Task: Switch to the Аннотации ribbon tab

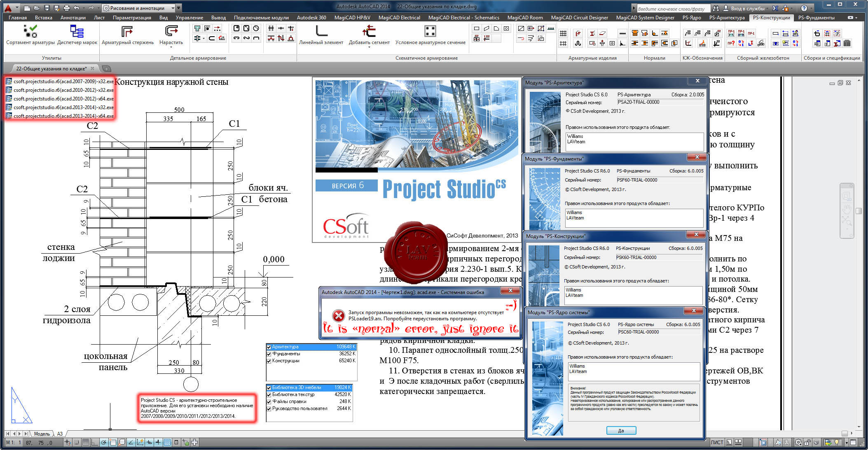Action: click(x=73, y=18)
